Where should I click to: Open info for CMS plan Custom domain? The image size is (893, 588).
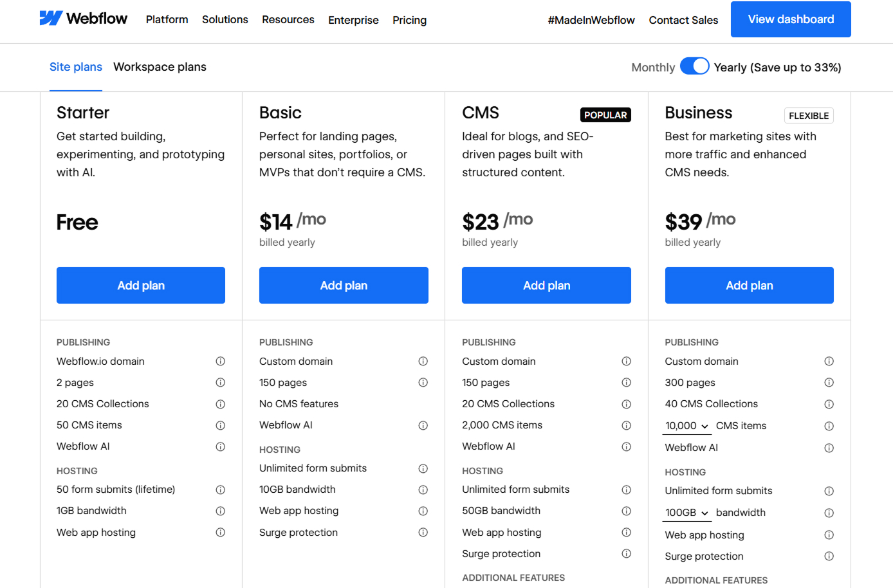tap(627, 362)
